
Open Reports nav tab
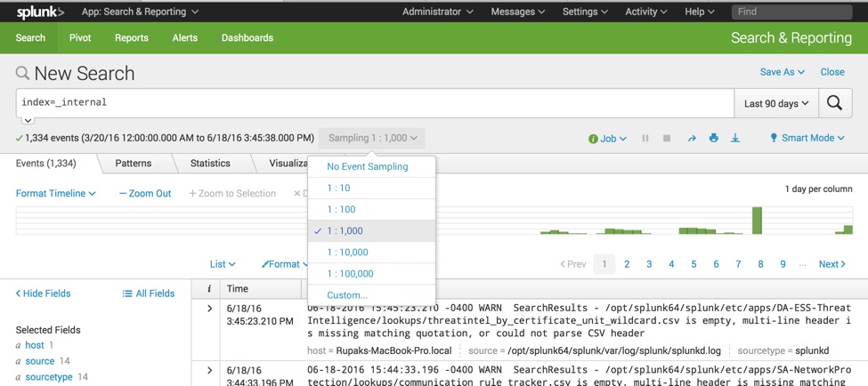(x=132, y=37)
